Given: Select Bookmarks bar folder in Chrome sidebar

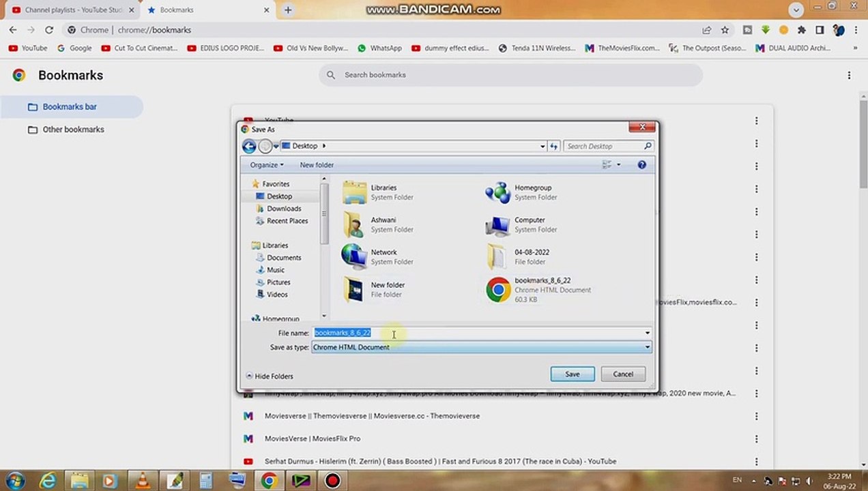Looking at the screenshot, I should 71,107.
